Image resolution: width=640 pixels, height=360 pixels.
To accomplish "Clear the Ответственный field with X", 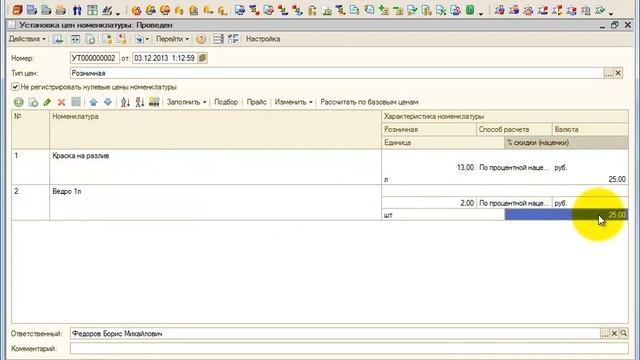I will (x=614, y=333).
